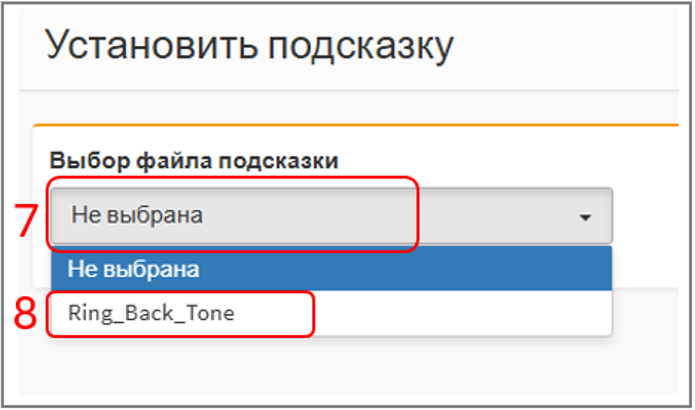695x410 pixels.
Task: Collapse the list using the caret arrow
Action: pos(585,216)
